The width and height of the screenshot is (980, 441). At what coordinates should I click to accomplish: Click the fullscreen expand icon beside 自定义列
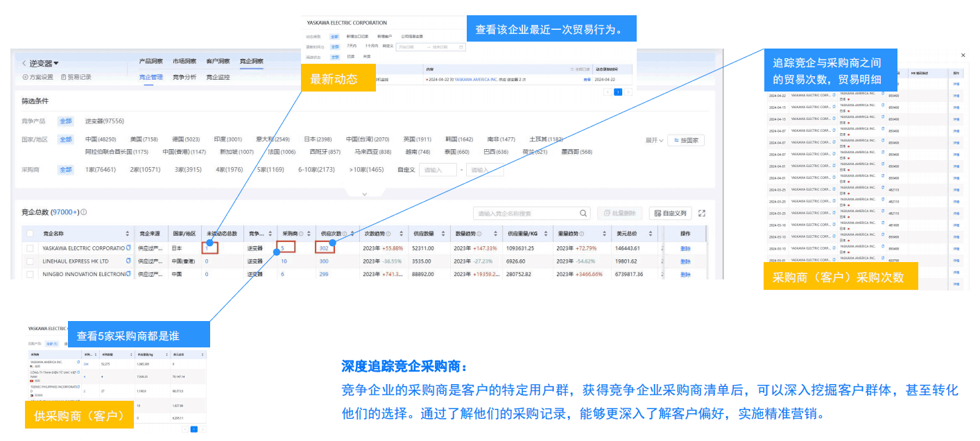[x=702, y=214]
